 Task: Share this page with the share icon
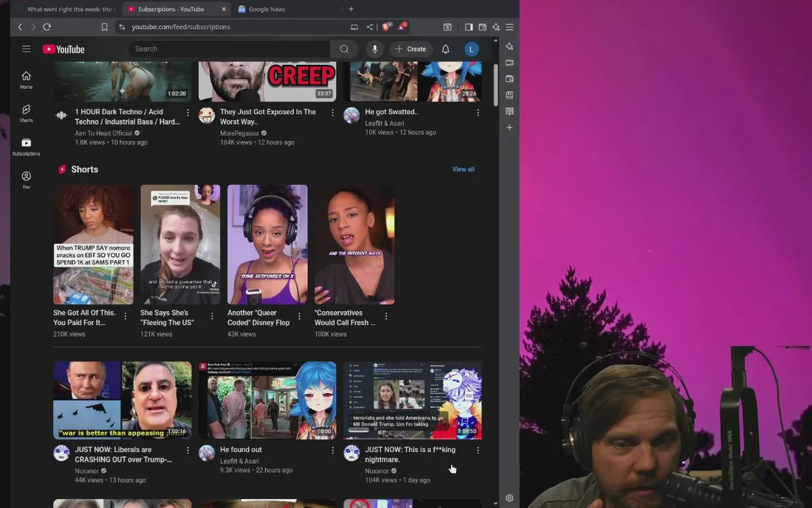click(x=370, y=27)
